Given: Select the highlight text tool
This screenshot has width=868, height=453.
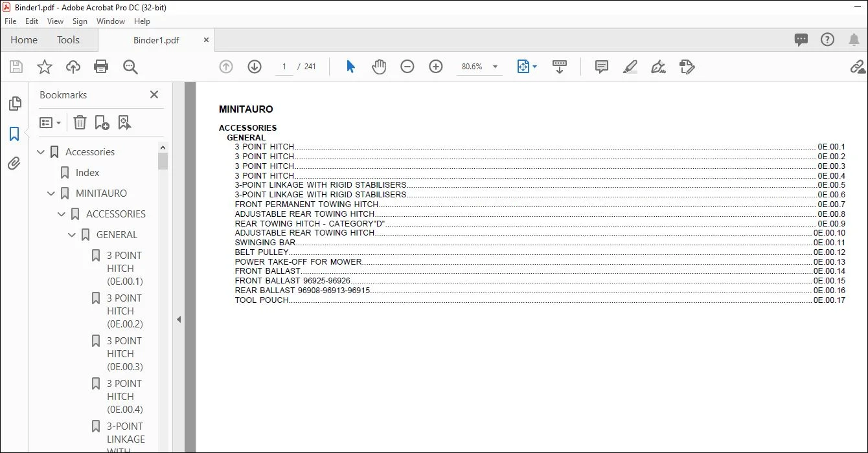Looking at the screenshot, I should click(630, 67).
